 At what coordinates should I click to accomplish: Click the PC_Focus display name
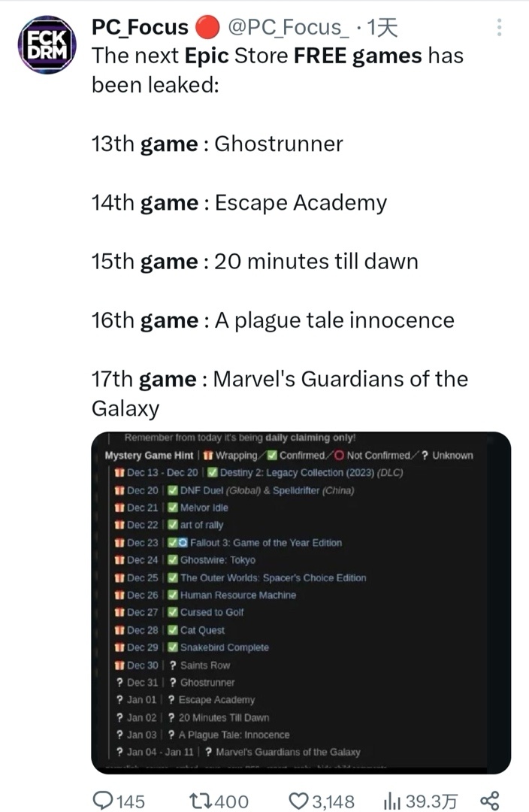coord(140,28)
